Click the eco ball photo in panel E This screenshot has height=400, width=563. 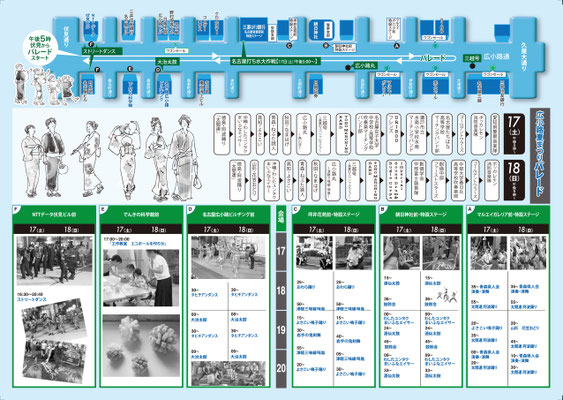tap(141, 345)
